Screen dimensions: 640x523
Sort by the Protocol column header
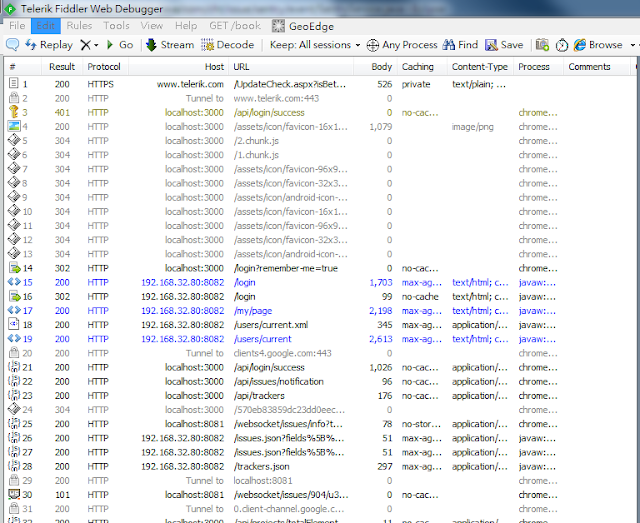(104, 67)
